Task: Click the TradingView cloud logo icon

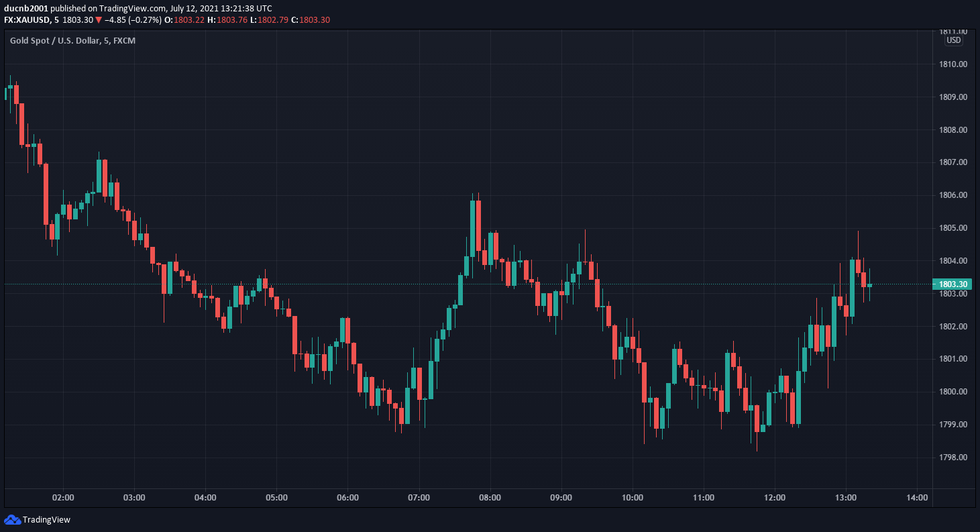Action: [x=12, y=519]
